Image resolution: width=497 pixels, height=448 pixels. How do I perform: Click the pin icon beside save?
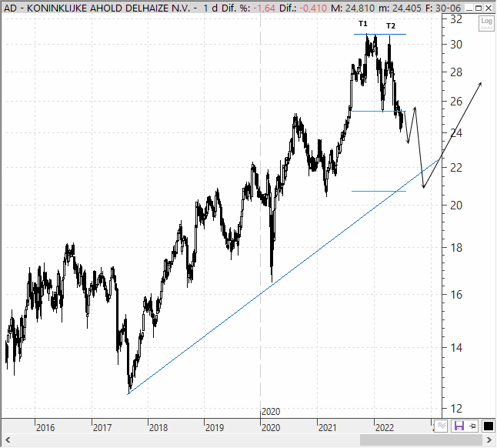coord(472,426)
